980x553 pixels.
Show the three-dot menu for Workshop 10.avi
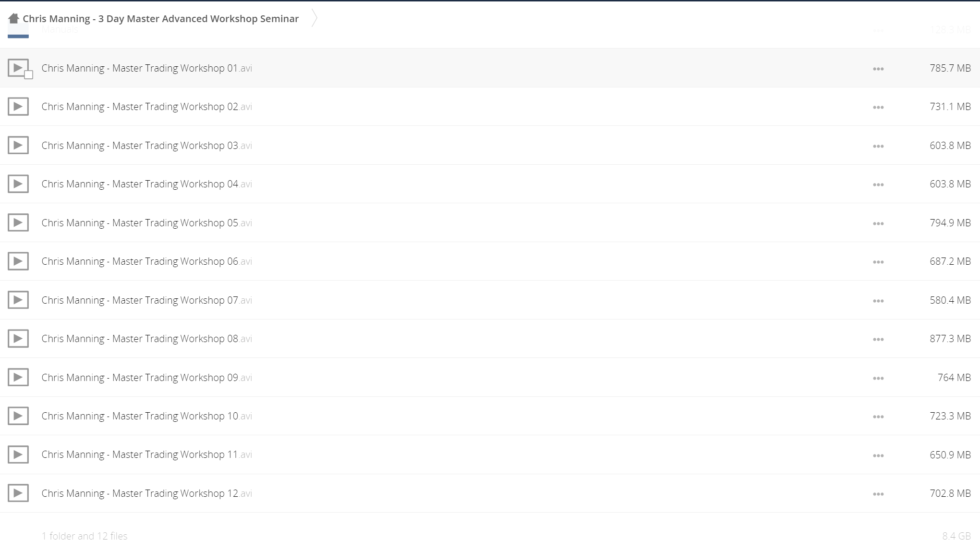(878, 417)
